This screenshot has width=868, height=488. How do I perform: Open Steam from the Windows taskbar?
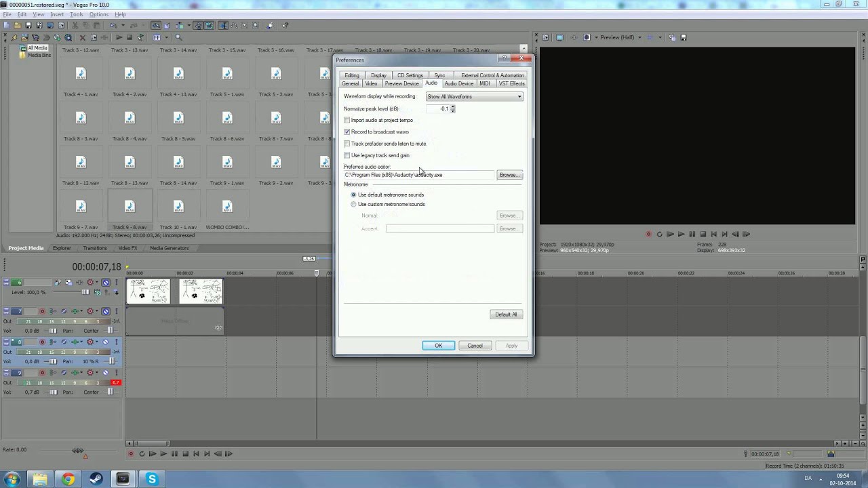(x=95, y=479)
